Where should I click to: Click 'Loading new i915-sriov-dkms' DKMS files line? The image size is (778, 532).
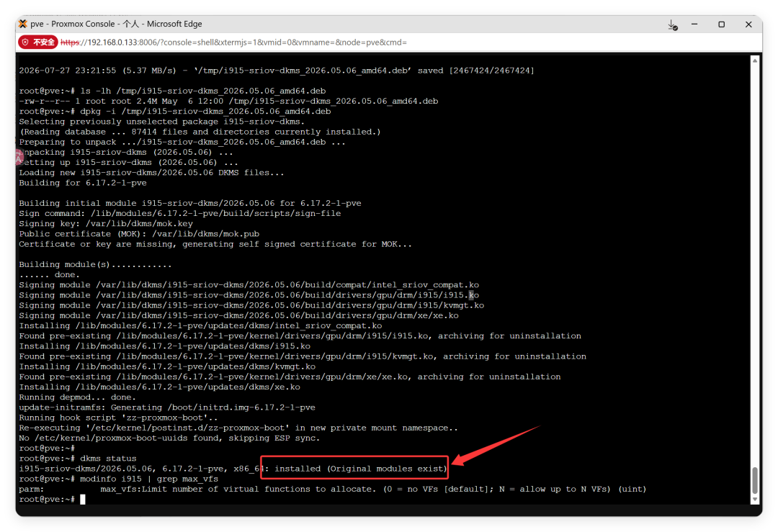pyautogui.click(x=152, y=173)
